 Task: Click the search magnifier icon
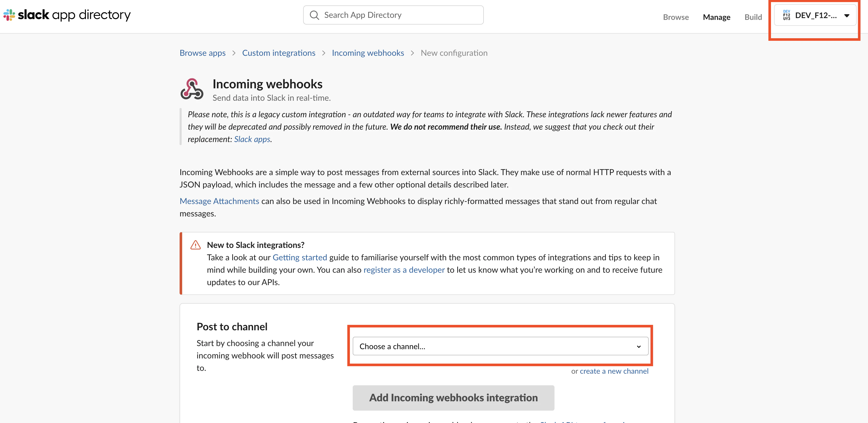314,15
